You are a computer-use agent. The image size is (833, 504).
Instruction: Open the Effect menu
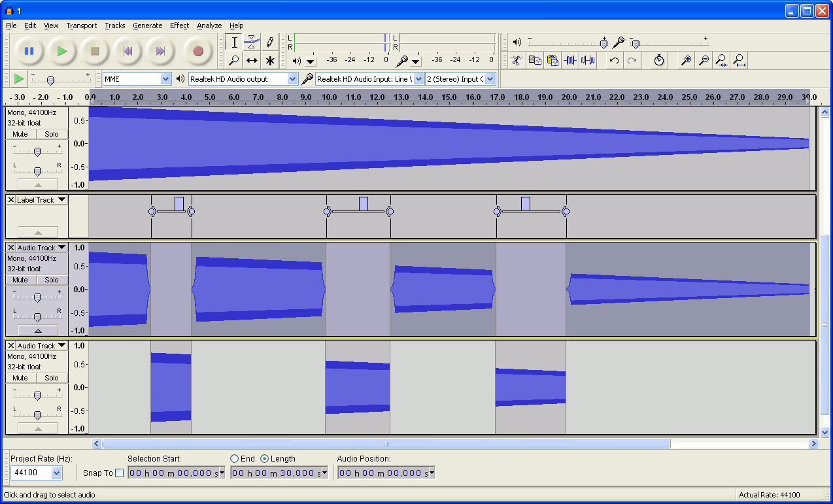(x=179, y=25)
